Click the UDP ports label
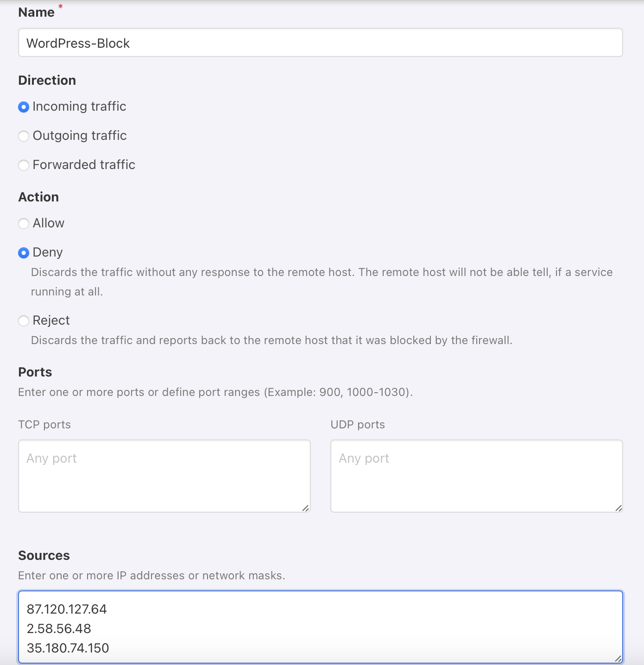This screenshot has width=644, height=665. coord(358,425)
